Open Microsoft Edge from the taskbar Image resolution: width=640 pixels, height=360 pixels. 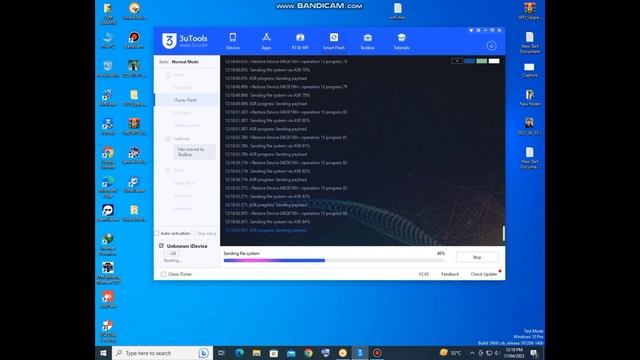[239, 353]
